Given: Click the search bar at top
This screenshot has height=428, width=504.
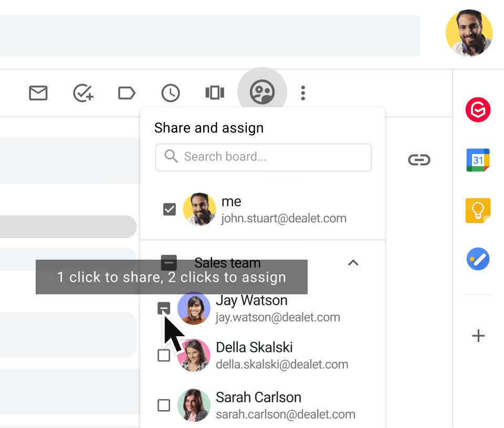Looking at the screenshot, I should [x=210, y=36].
